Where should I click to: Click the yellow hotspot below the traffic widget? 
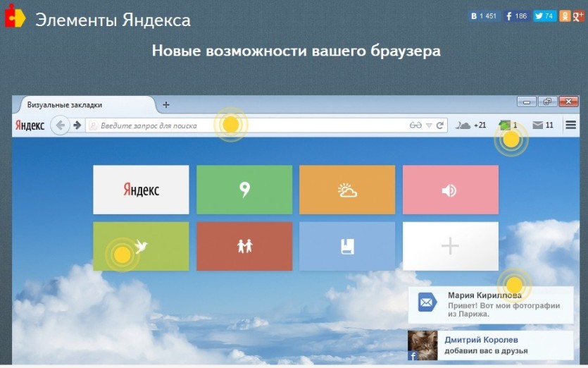(x=511, y=140)
